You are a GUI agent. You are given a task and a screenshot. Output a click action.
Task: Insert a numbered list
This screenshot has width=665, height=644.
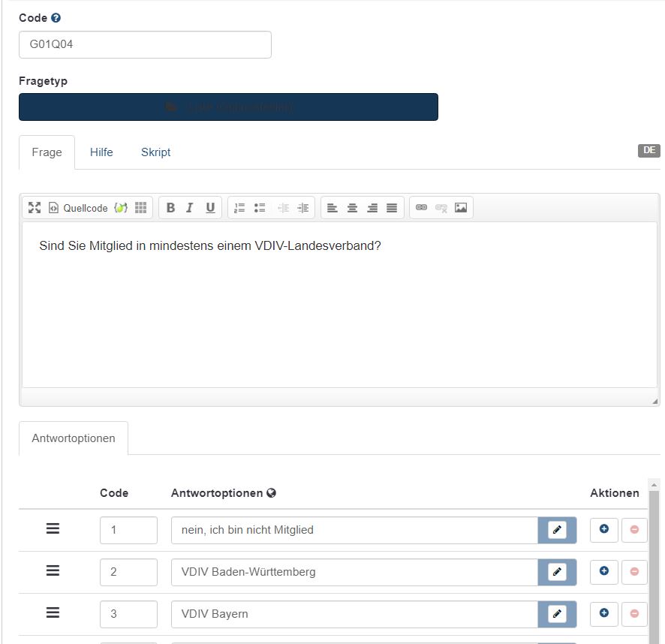tap(240, 208)
